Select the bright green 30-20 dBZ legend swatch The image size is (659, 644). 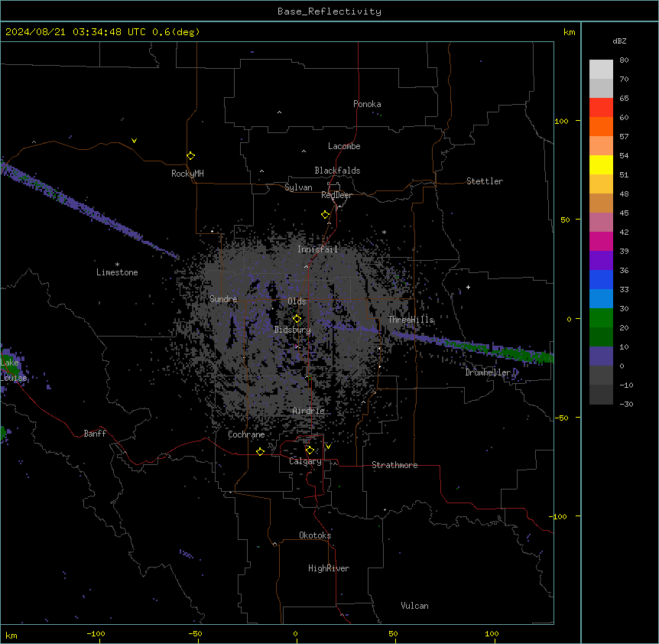[601, 318]
